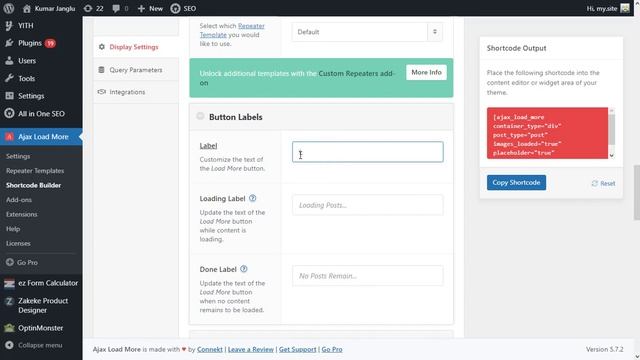
Task: Show help tooltip for Loading Label
Action: point(253,198)
